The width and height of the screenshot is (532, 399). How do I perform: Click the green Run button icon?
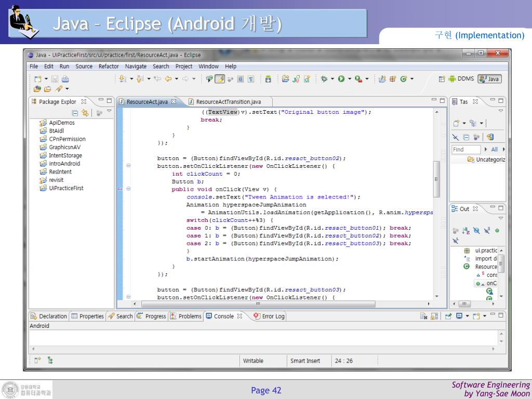(x=341, y=79)
